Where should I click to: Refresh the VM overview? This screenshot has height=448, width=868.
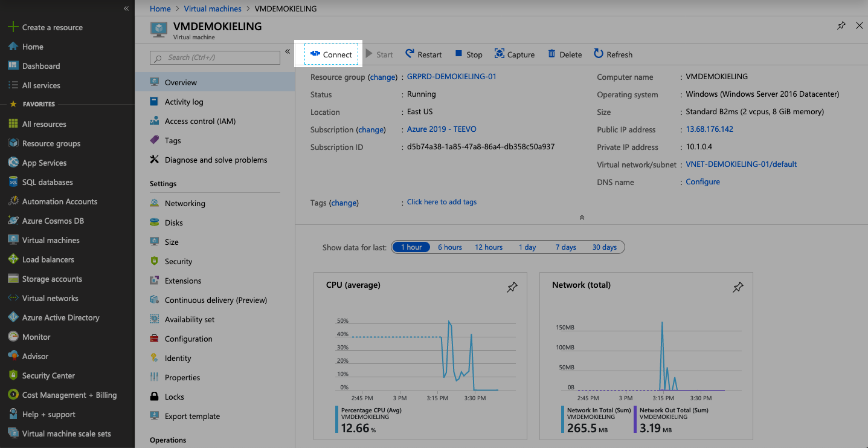[x=613, y=54]
